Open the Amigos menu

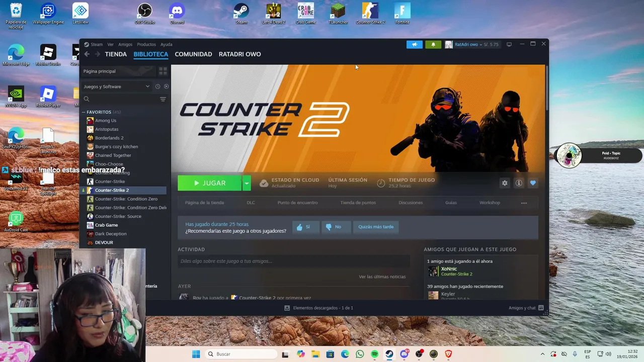[125, 44]
